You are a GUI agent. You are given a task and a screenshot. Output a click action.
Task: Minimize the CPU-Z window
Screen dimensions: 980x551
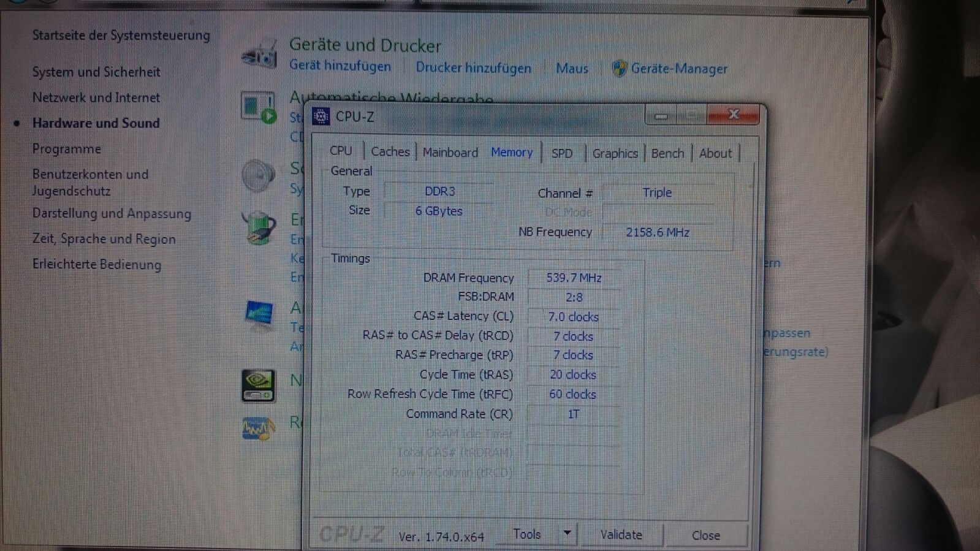tap(661, 115)
